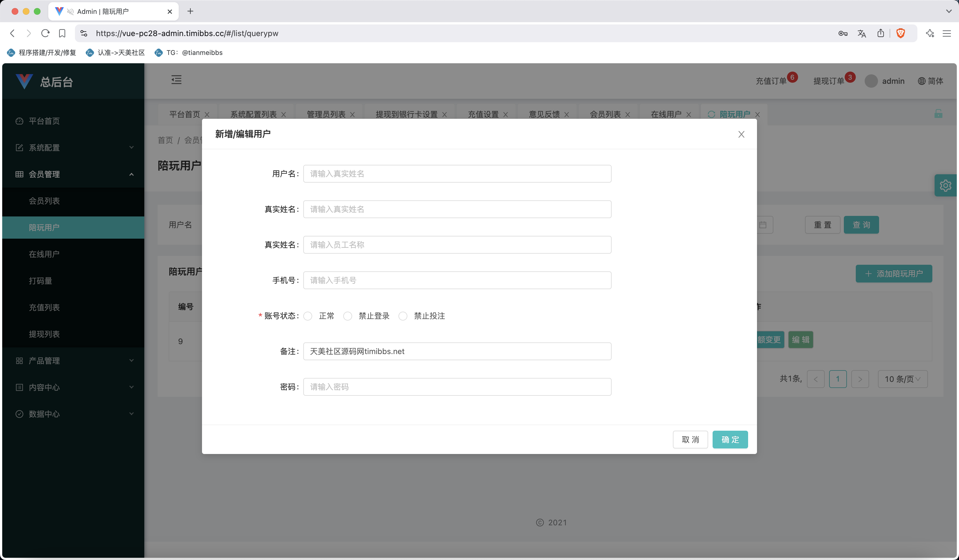
Task: Select the 正常 account status radio
Action: [x=308, y=316]
